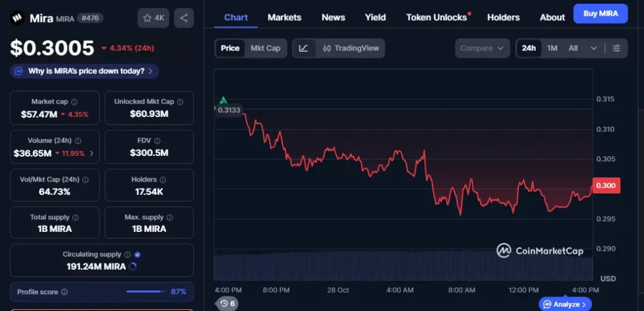Click the share icon next to the star
The height and width of the screenshot is (311, 644).
click(x=184, y=18)
